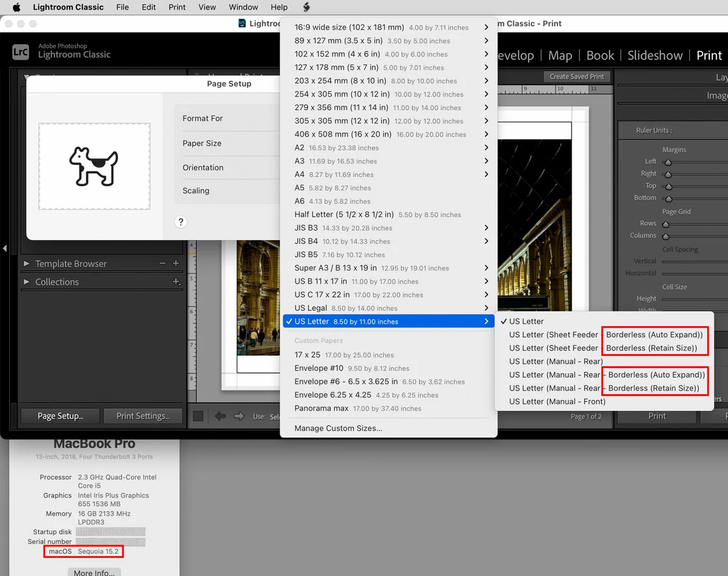The height and width of the screenshot is (576, 728).
Task: Select A5 paper size
Action: point(388,187)
